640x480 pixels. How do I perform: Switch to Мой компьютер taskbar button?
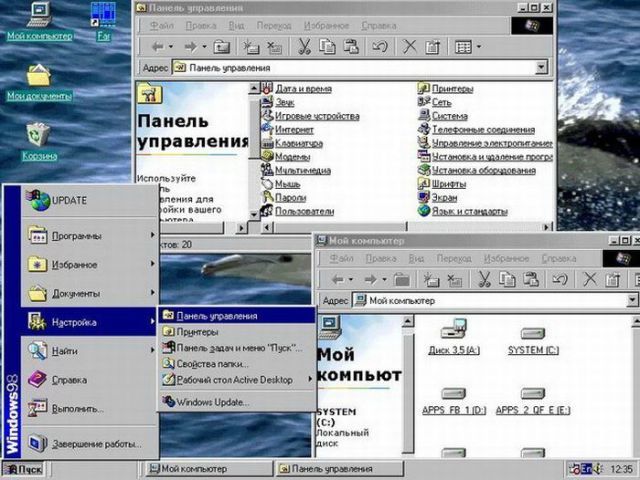pyautogui.click(x=208, y=468)
